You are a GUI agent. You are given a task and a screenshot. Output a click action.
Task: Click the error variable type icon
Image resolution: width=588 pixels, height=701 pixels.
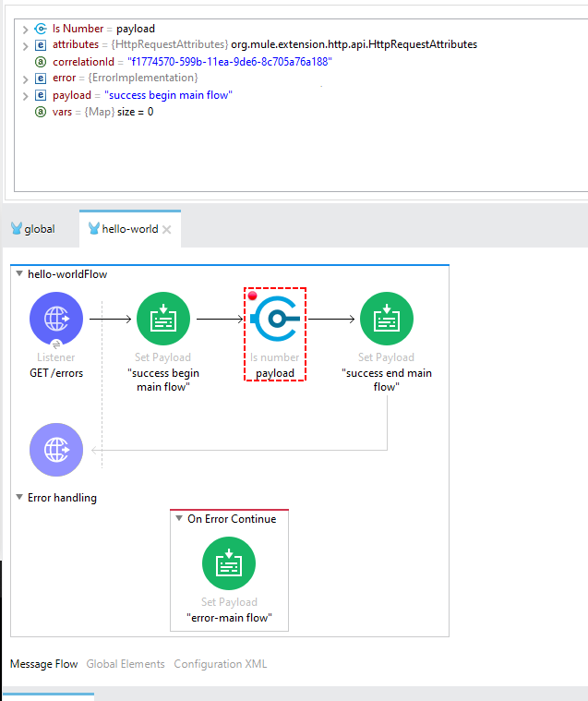41,79
